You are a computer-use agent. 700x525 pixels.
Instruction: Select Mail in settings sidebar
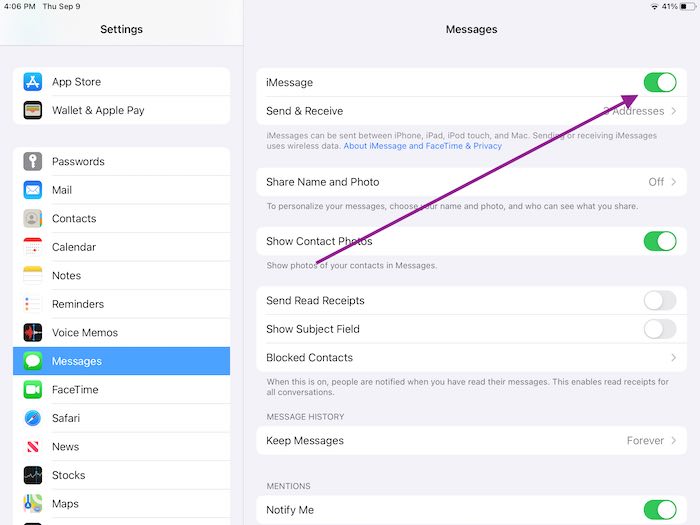click(x=121, y=190)
